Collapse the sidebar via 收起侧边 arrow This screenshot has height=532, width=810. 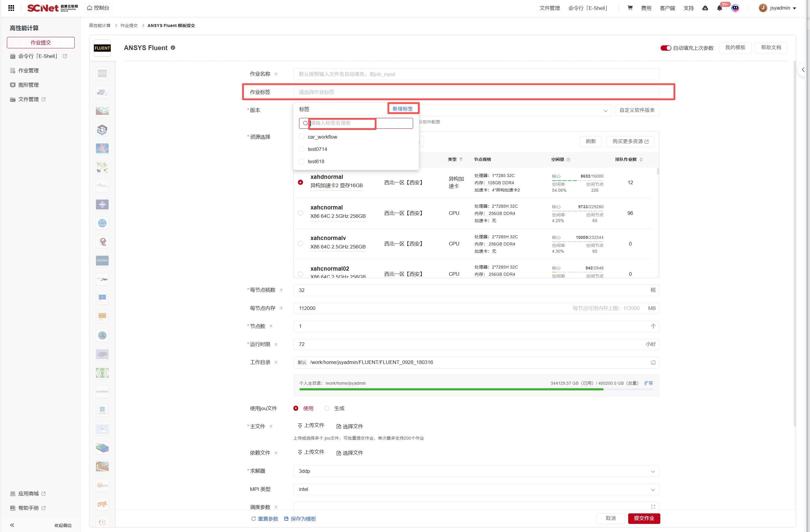click(x=12, y=525)
